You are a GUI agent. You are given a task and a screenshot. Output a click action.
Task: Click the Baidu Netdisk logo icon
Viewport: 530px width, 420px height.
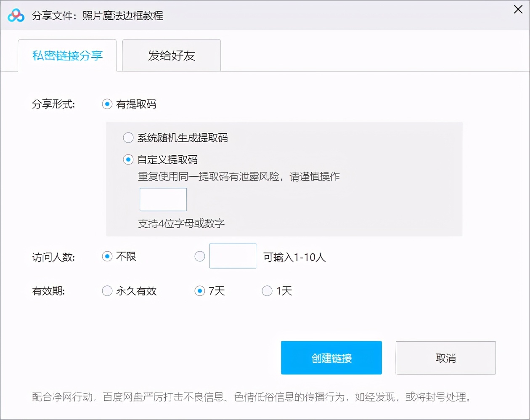16,16
